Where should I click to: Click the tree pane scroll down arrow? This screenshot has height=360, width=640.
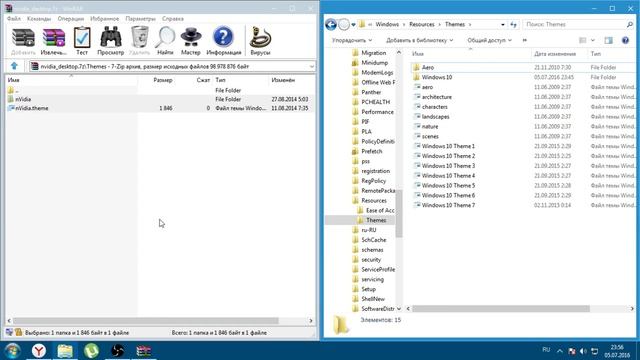[x=399, y=309]
